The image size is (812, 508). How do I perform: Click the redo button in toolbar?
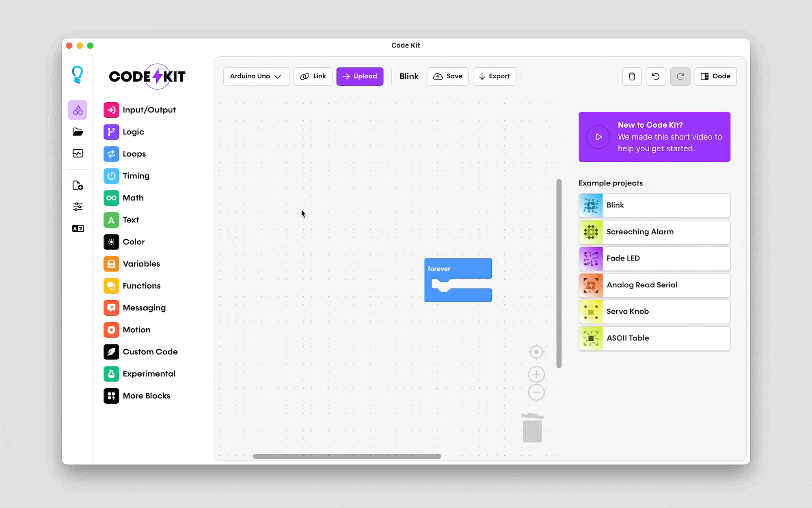[x=680, y=76]
